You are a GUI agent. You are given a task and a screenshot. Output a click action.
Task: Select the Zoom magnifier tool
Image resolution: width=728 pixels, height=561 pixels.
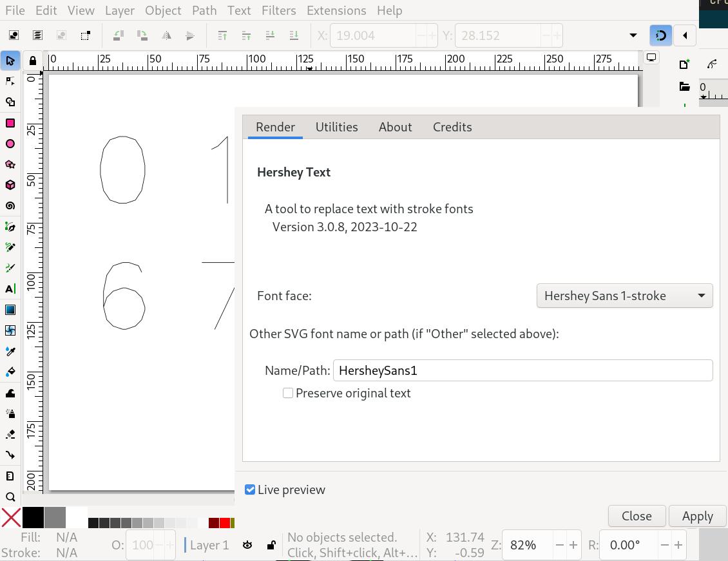point(10,497)
